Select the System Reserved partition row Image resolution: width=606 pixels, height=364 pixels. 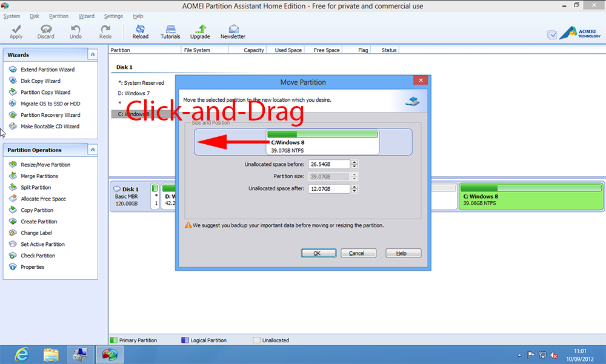coord(141,83)
